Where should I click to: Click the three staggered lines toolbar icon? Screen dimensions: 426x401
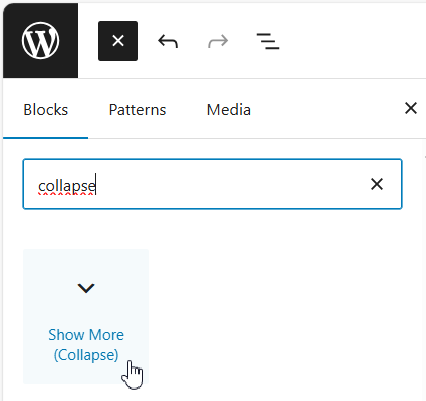(268, 41)
